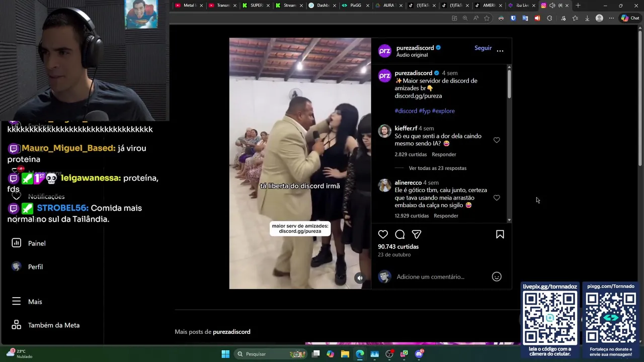View 2.829 curtidas on kieffer.rf's comment
The width and height of the screenshot is (644, 362).
click(411, 154)
